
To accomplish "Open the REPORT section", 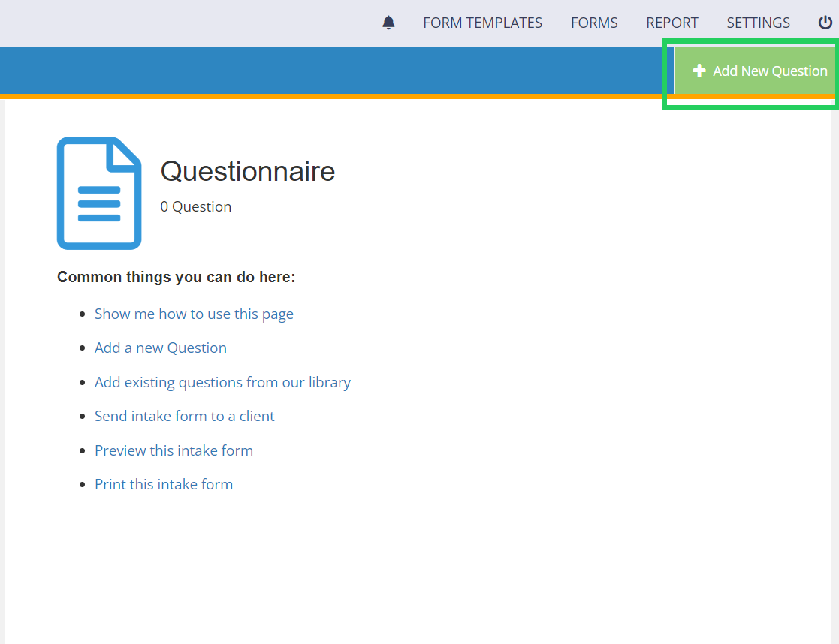I will coord(672,23).
